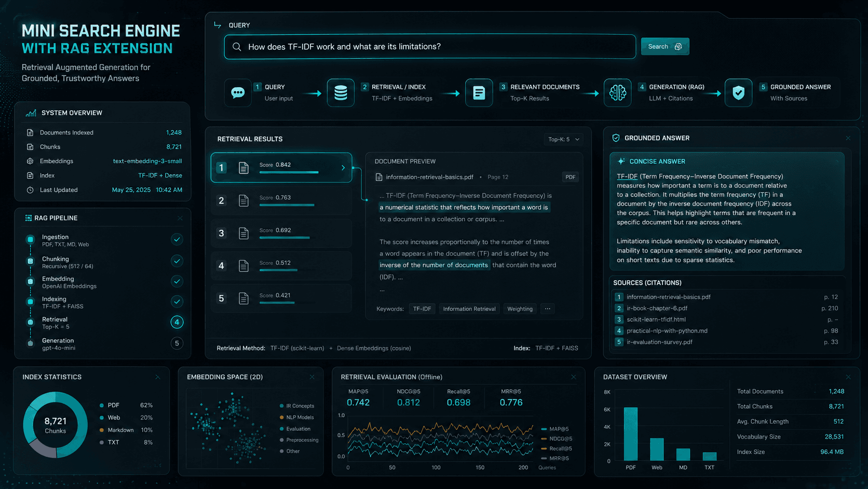
Task: Click the sparkle icon beside Concise Answer
Action: click(621, 161)
